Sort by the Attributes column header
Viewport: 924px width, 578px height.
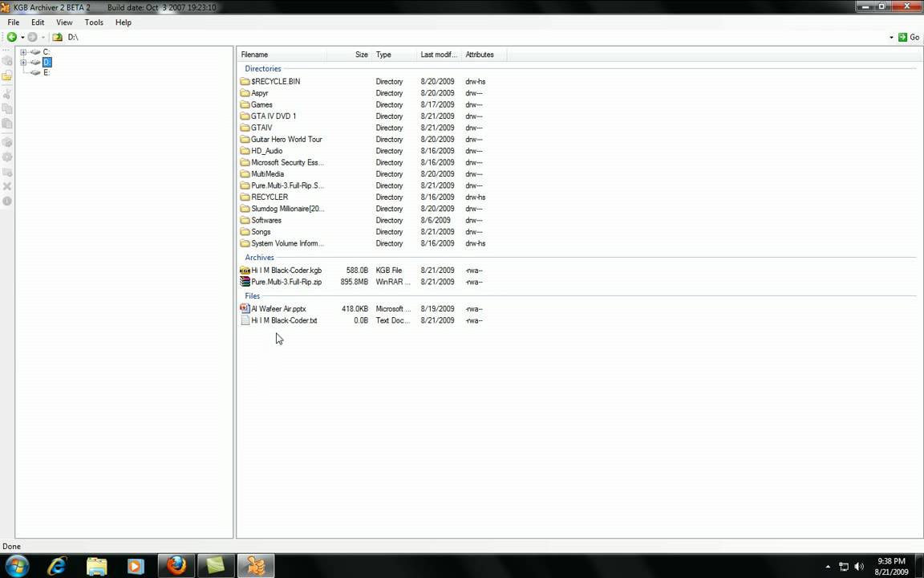[x=484, y=55]
